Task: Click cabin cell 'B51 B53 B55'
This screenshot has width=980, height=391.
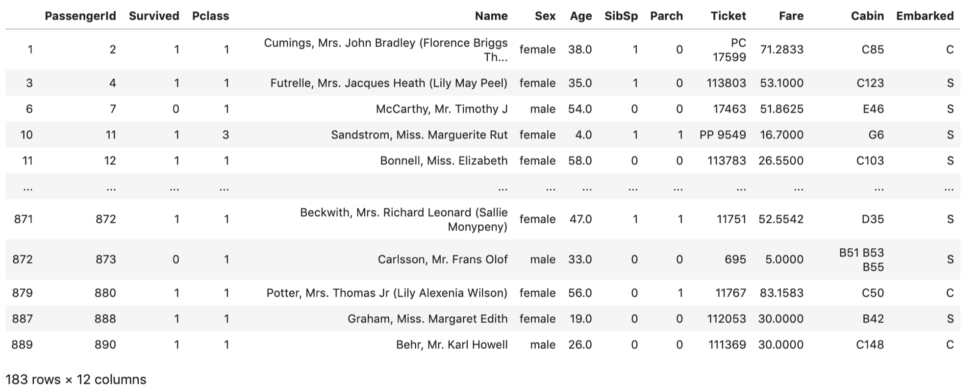Action: (861, 260)
